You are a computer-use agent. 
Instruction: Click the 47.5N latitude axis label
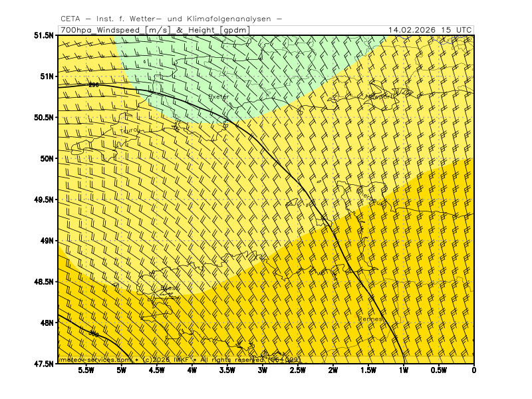click(x=44, y=364)
